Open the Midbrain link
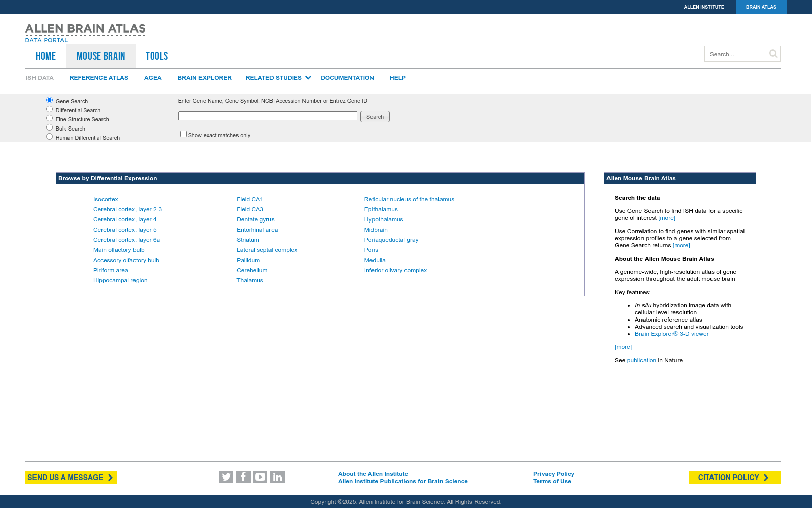This screenshot has width=812, height=508. (376, 230)
